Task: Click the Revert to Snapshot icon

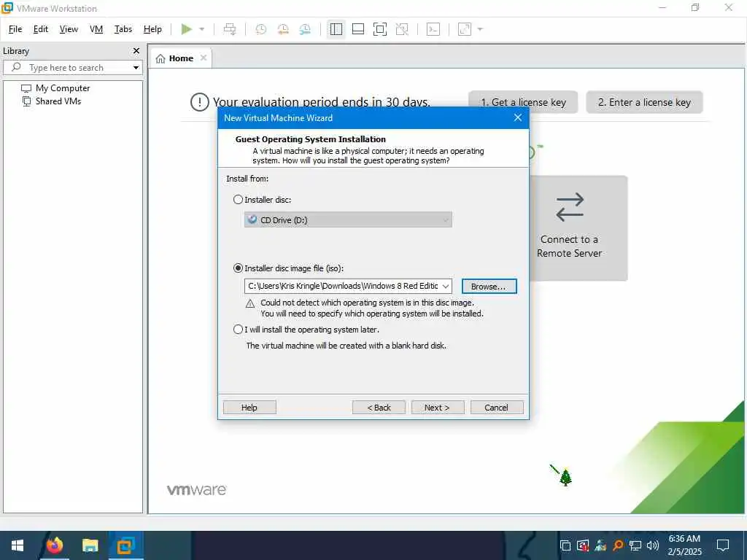Action: [283, 29]
